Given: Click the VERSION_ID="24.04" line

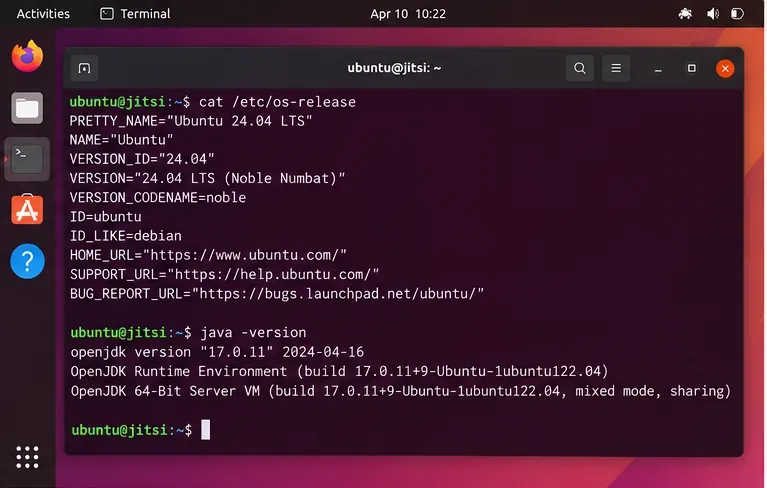Looking at the screenshot, I should (142, 159).
